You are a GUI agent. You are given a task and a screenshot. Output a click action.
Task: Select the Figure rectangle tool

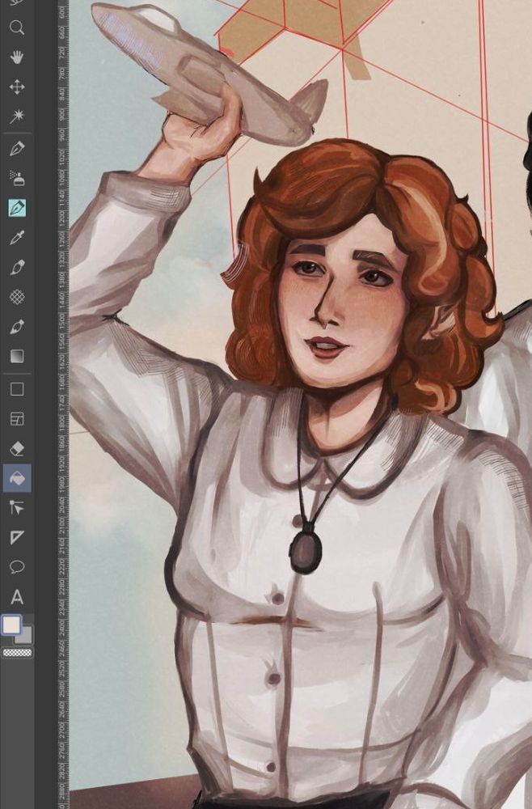tap(17, 389)
